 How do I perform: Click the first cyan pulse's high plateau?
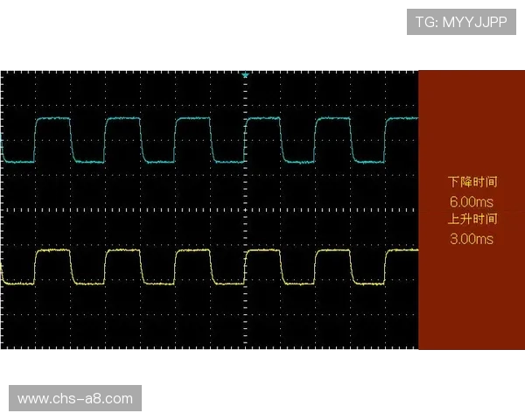[52, 118]
